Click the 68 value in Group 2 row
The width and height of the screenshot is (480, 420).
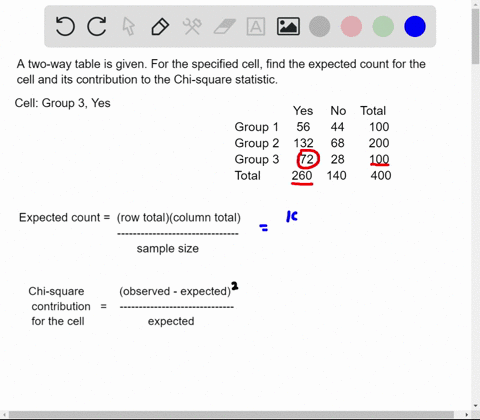point(337,143)
